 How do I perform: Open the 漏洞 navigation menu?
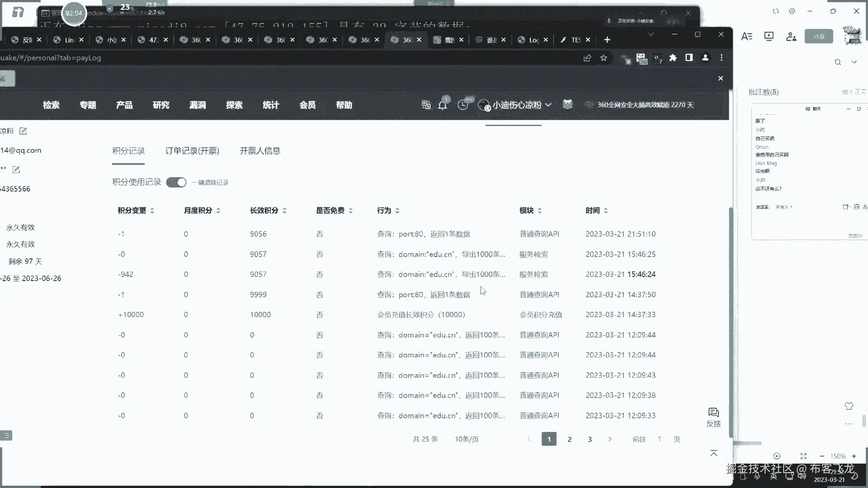[198, 105]
